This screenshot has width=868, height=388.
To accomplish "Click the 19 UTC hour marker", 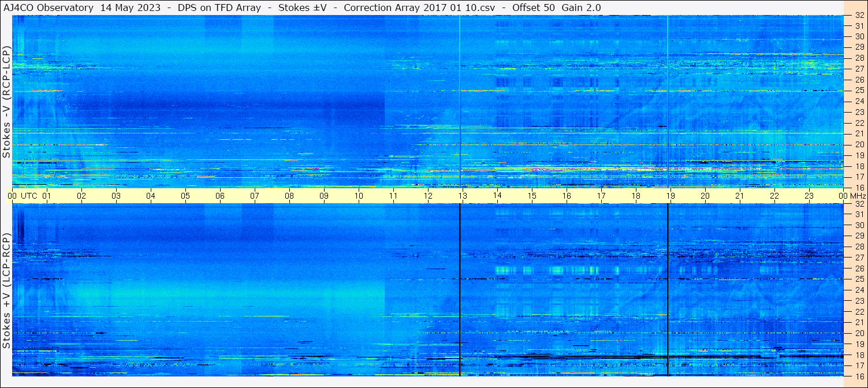I will tap(670, 196).
